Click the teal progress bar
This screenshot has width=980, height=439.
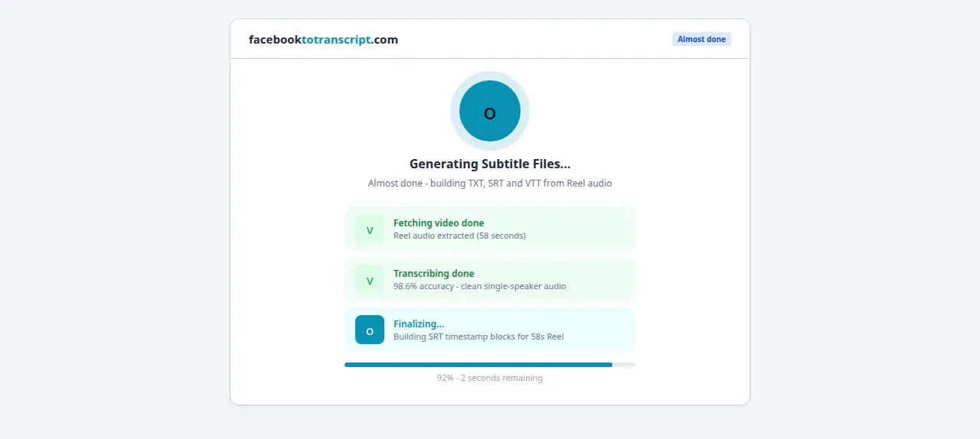click(x=490, y=365)
